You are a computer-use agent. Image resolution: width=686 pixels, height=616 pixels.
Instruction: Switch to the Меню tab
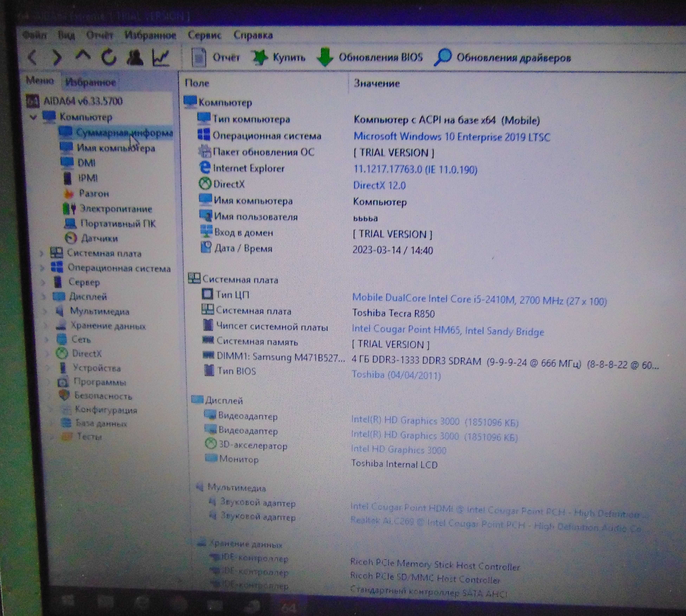point(40,80)
